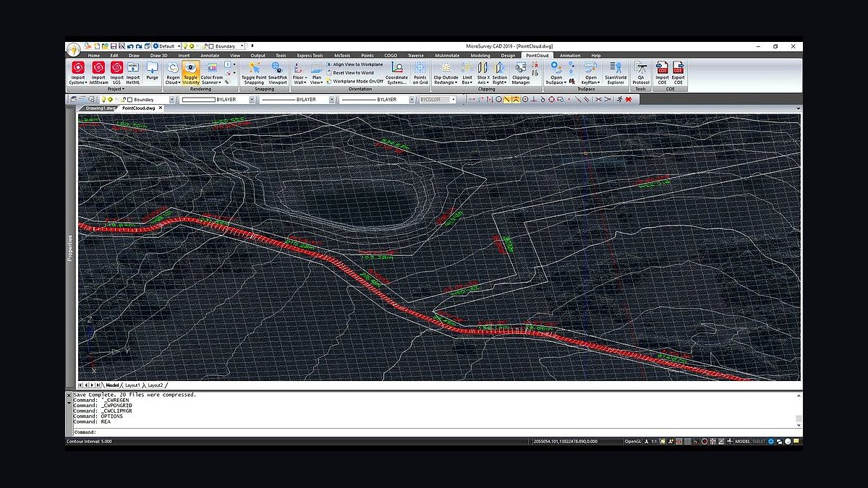Viewport: 868px width, 488px height.
Task: Click the Save icon in quick access toolbar
Action: pyautogui.click(x=115, y=46)
